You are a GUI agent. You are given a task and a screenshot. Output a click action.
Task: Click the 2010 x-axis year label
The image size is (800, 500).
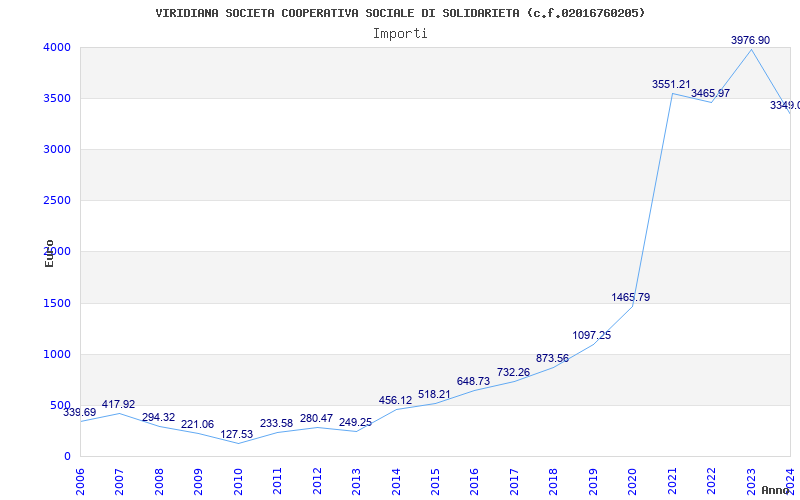point(238,481)
